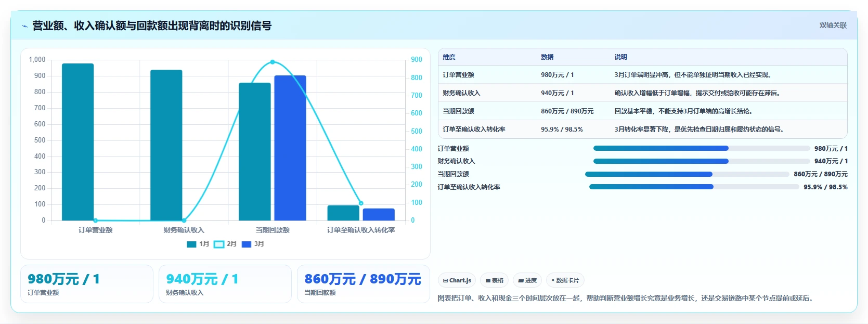Click the footer description starting 图表把订单
This screenshot has height=324, width=868.
coord(627,299)
